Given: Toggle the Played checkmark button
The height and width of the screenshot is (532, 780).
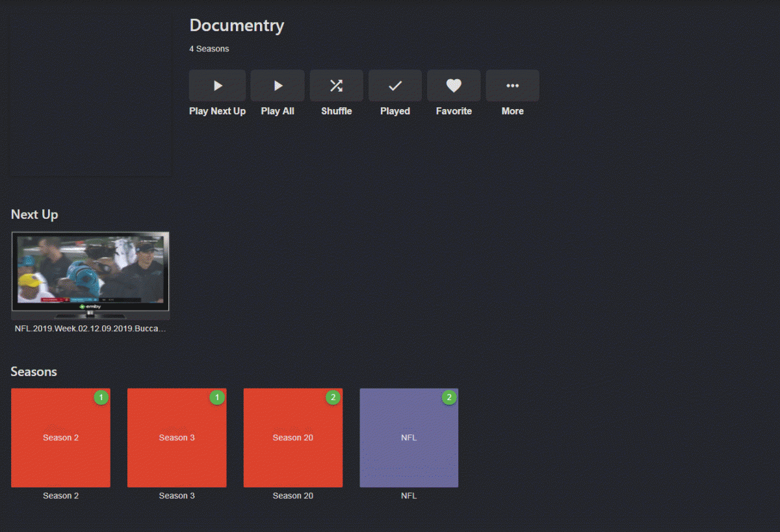Looking at the screenshot, I should pyautogui.click(x=395, y=86).
